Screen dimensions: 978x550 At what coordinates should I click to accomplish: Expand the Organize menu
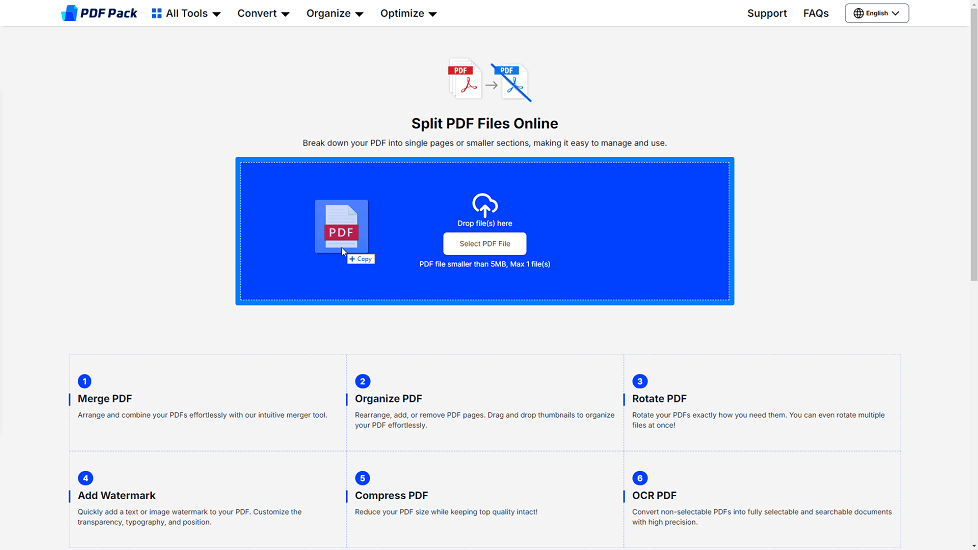coord(335,14)
